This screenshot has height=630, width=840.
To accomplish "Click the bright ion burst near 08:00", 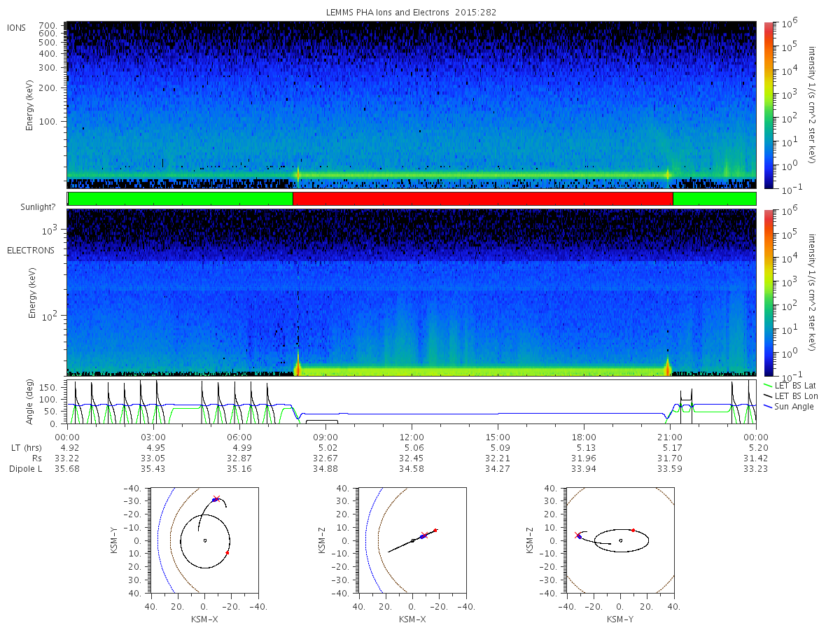I will click(298, 174).
